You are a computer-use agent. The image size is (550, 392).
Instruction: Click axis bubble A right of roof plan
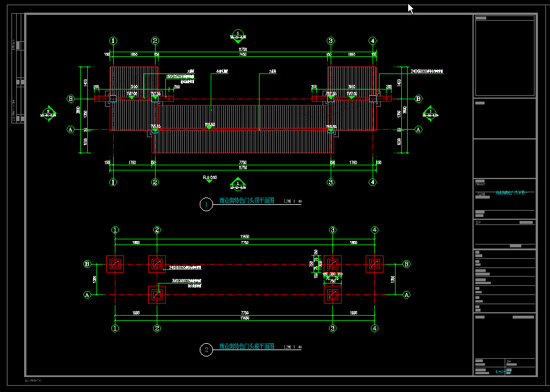pos(418,130)
